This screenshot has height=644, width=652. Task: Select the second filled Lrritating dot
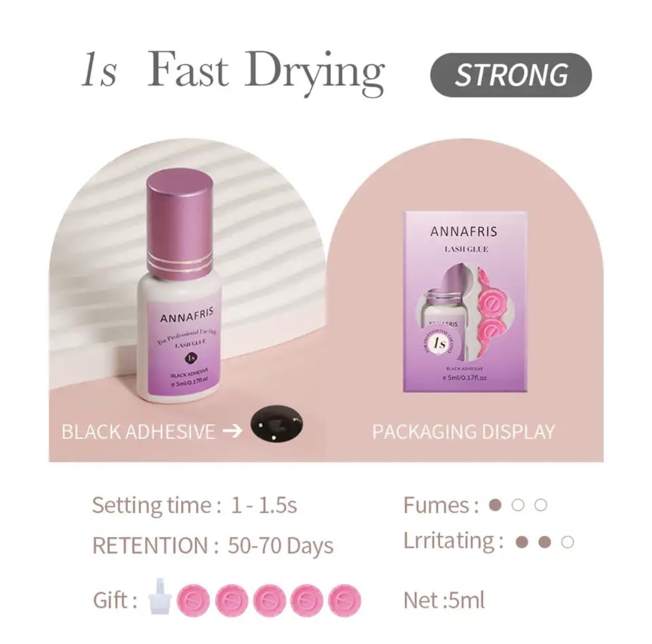(x=545, y=542)
